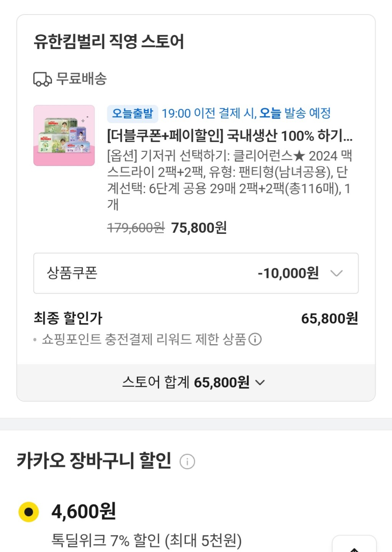Open the 상품쿠폰 coupon selector box
392x552 pixels.
click(196, 273)
